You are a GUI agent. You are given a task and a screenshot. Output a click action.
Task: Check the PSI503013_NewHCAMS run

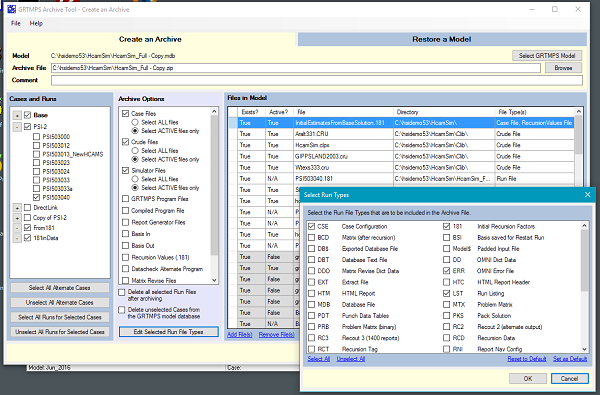click(36, 154)
